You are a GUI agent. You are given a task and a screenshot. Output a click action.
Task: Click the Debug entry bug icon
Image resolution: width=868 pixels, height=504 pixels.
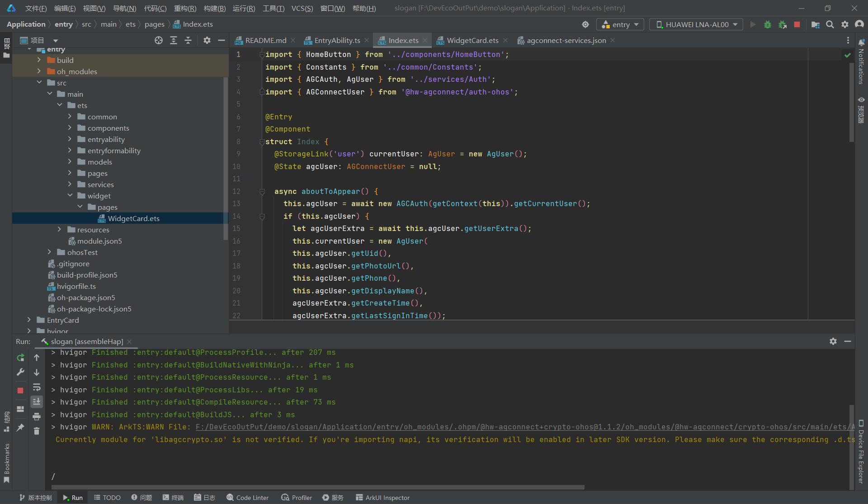[x=767, y=24]
